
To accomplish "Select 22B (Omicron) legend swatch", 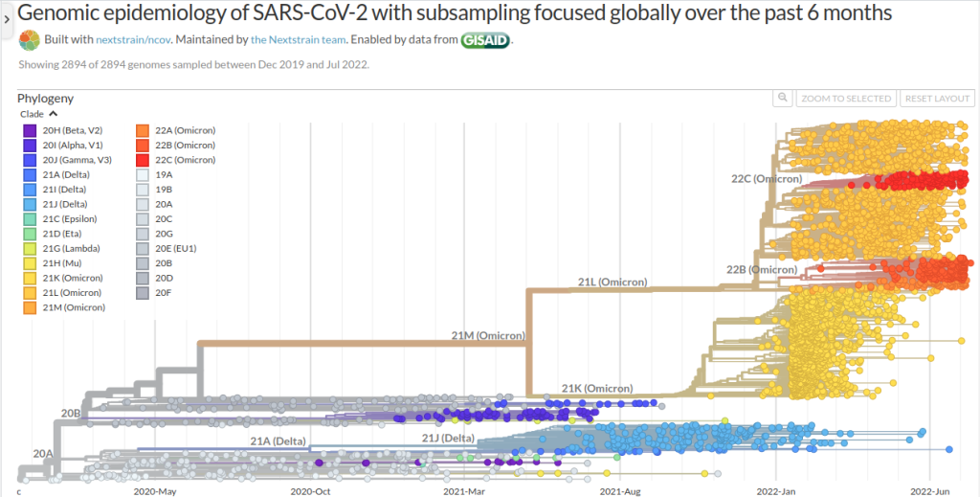I will pos(143,145).
